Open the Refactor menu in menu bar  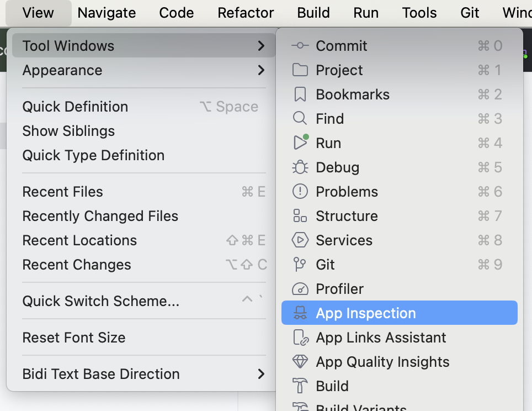tap(246, 13)
